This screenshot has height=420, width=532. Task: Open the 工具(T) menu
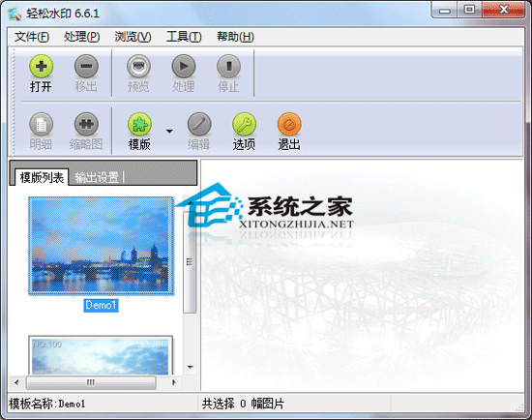click(x=184, y=37)
